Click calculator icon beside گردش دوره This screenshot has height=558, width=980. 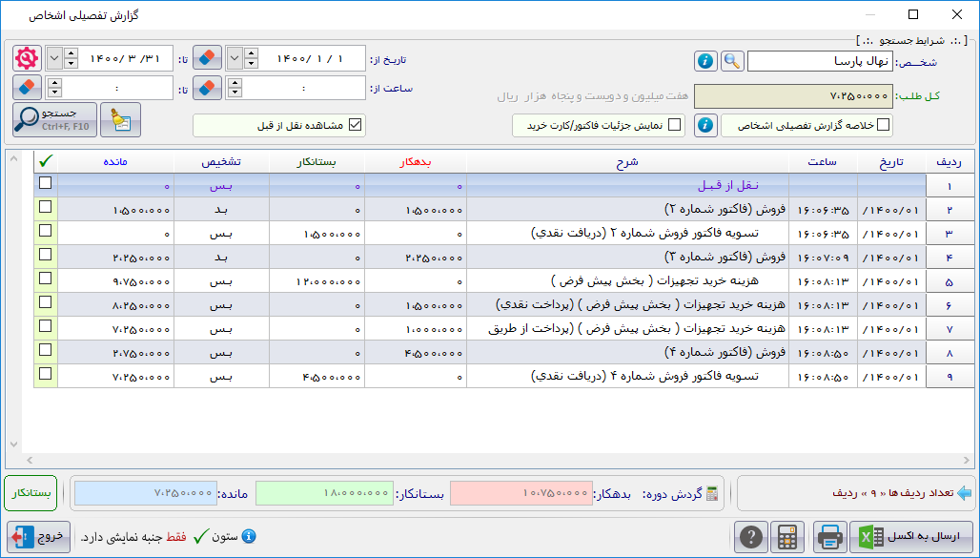coord(712,493)
